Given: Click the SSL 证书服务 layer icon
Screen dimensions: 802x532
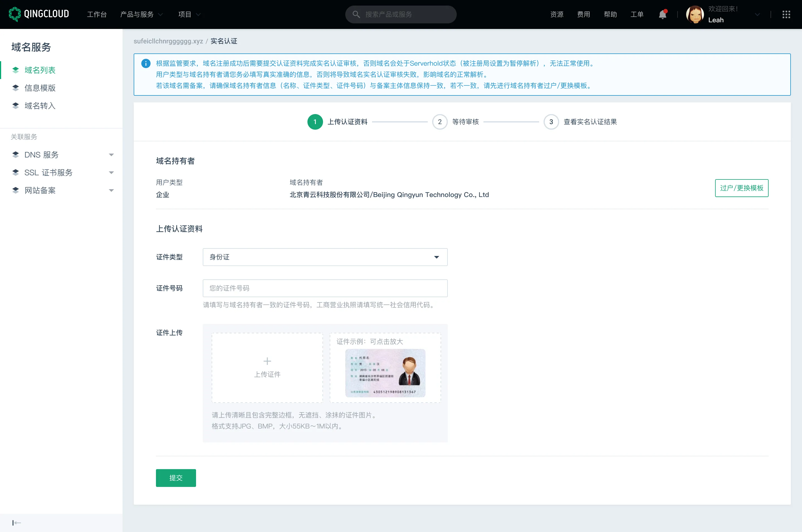Looking at the screenshot, I should pos(16,172).
